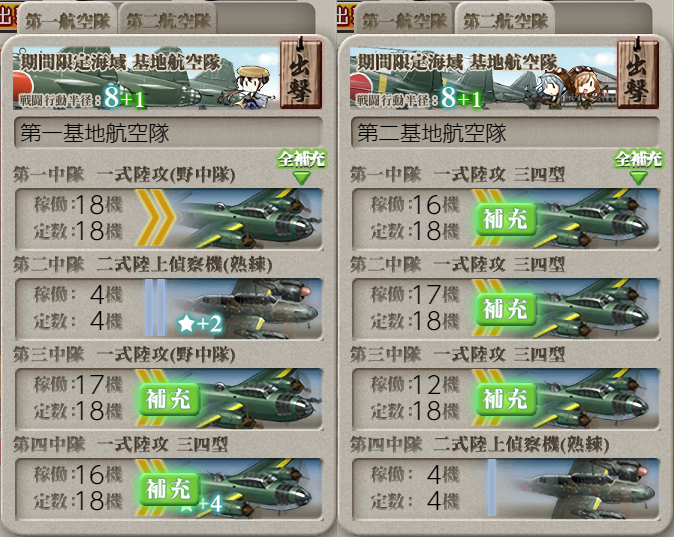Resupply third squadron with 12 planes in second base
The height and width of the screenshot is (537, 674).
click(x=506, y=399)
